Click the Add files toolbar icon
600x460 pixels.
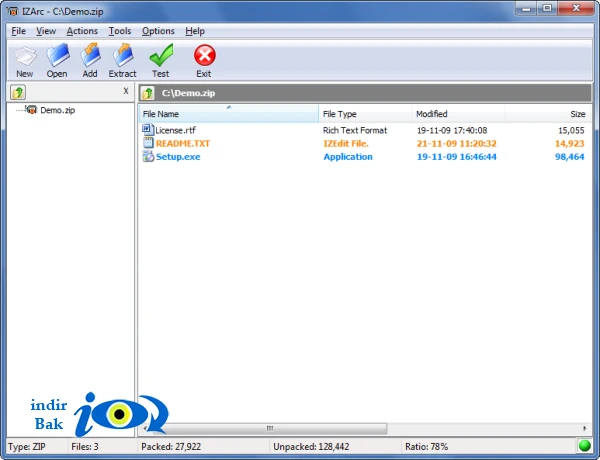tap(90, 55)
